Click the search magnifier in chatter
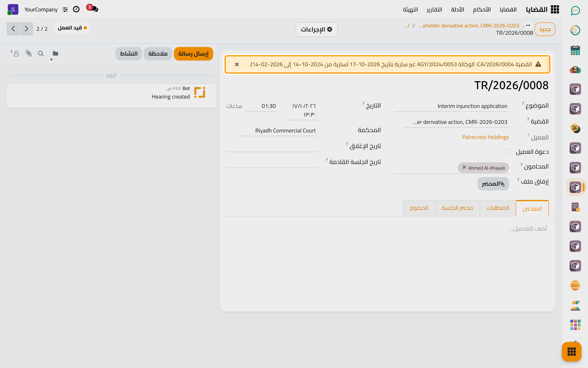The image size is (588, 368). (x=41, y=53)
